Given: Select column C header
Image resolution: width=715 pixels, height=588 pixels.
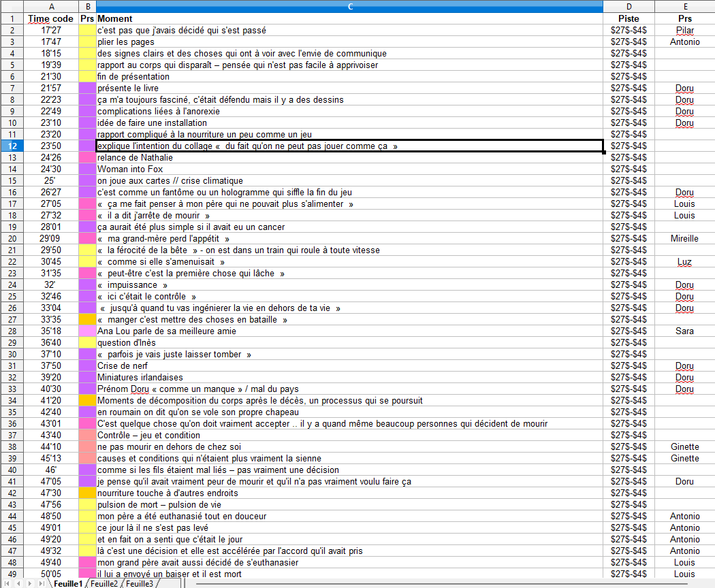Looking at the screenshot, I should pos(350,6).
